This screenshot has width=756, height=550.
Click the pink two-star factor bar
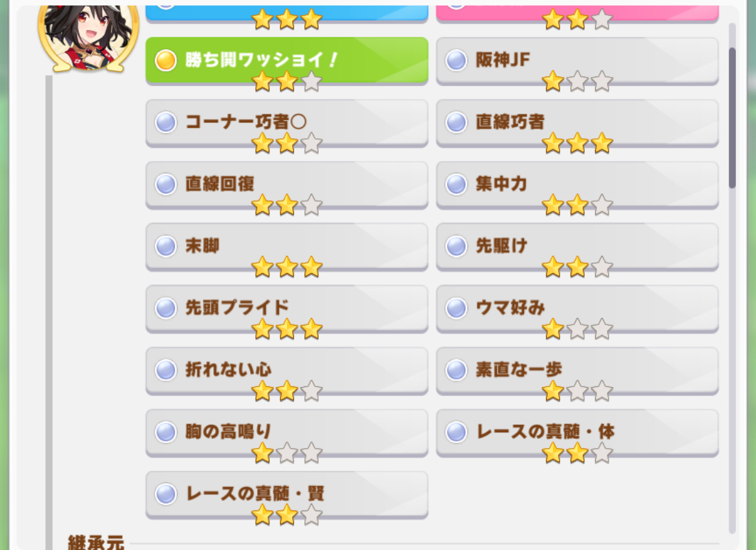(x=577, y=14)
